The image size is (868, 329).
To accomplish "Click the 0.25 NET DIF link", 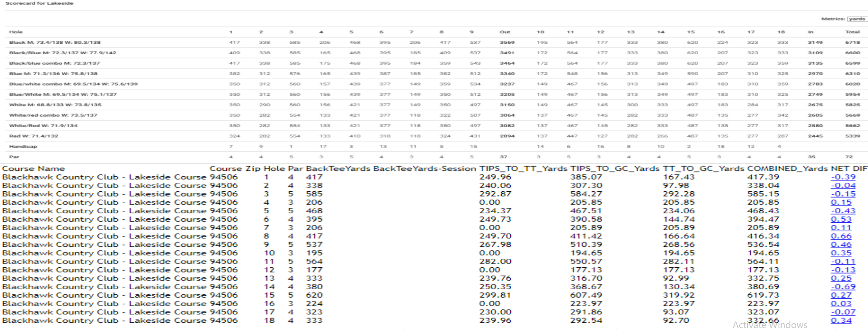I will [x=841, y=278].
